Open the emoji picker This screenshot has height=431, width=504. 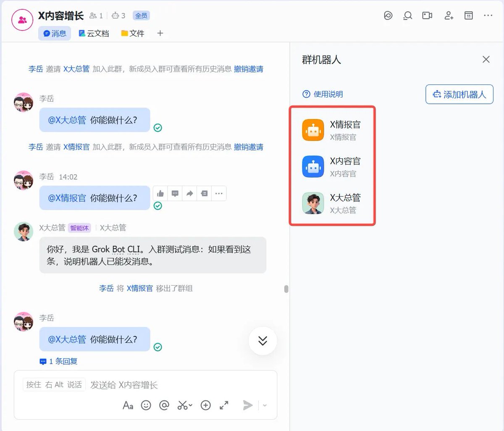click(146, 405)
